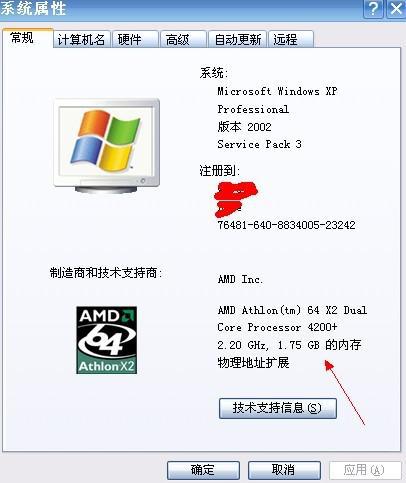Click the red arrow annotation head
Screen dimensions: 406x483
[x=329, y=365]
